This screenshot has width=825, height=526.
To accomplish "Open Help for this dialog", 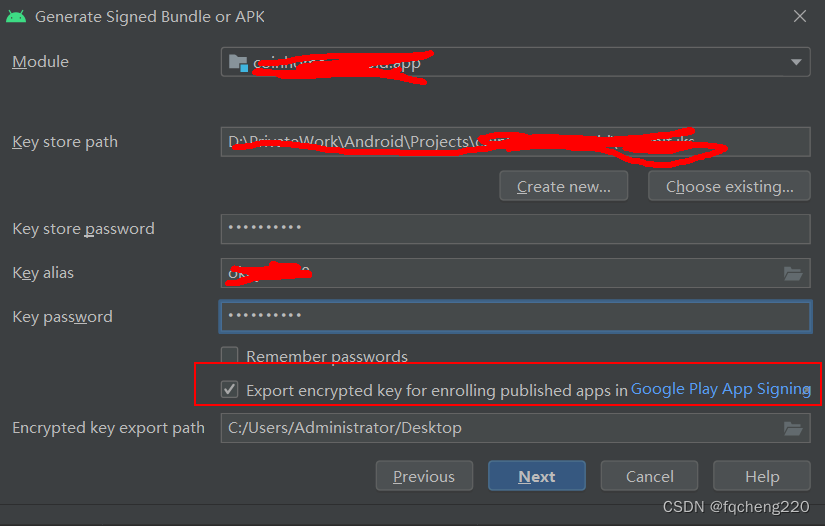I will point(762,476).
